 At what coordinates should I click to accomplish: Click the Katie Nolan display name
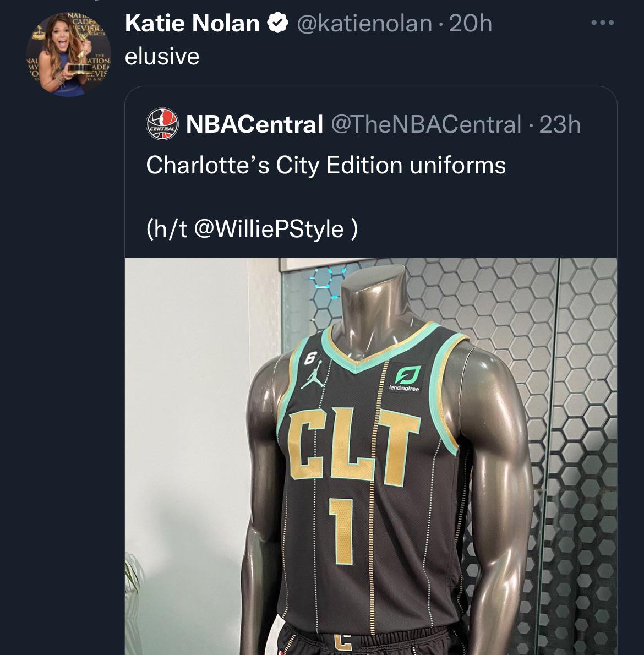pyautogui.click(x=192, y=24)
